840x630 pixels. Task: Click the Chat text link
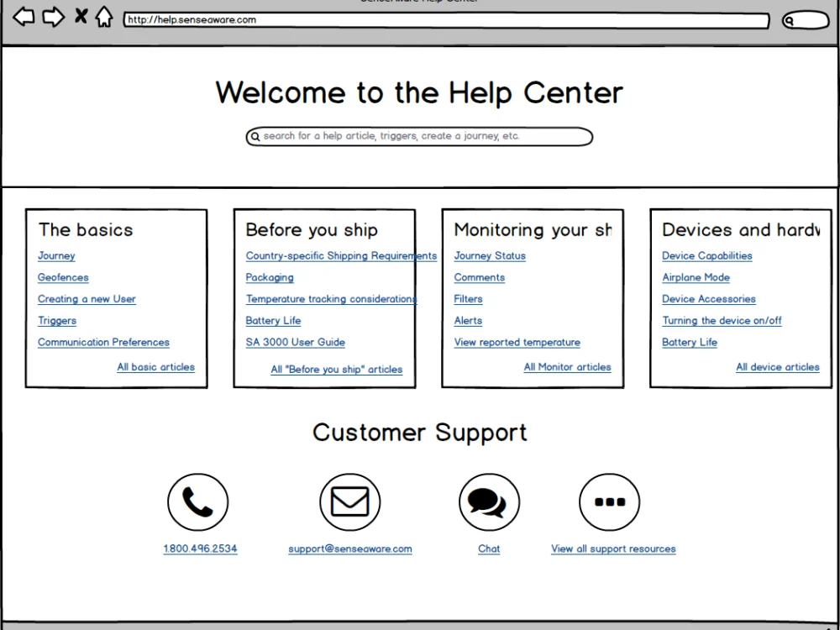[489, 549]
